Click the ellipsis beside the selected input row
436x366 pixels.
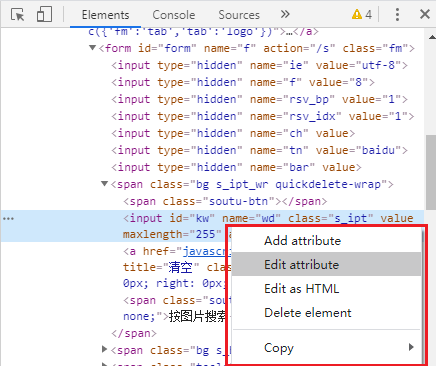coord(8,219)
